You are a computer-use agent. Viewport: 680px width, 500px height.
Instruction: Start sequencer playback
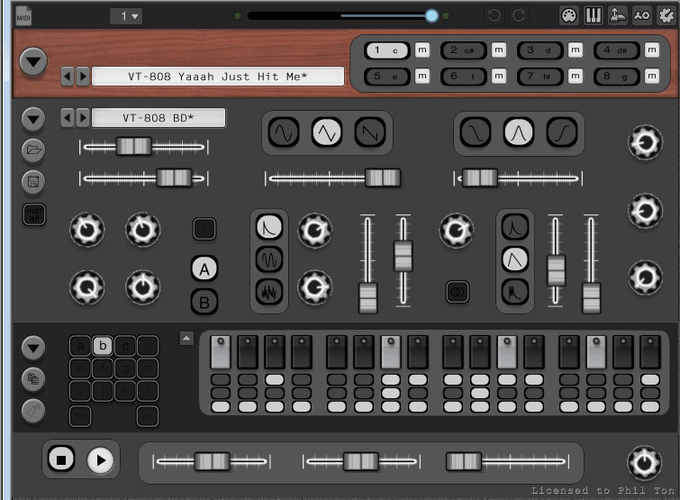coord(100,460)
